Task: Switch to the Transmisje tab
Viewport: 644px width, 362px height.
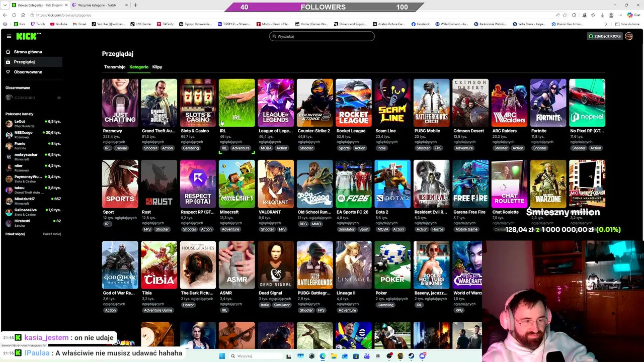Action: point(115,67)
